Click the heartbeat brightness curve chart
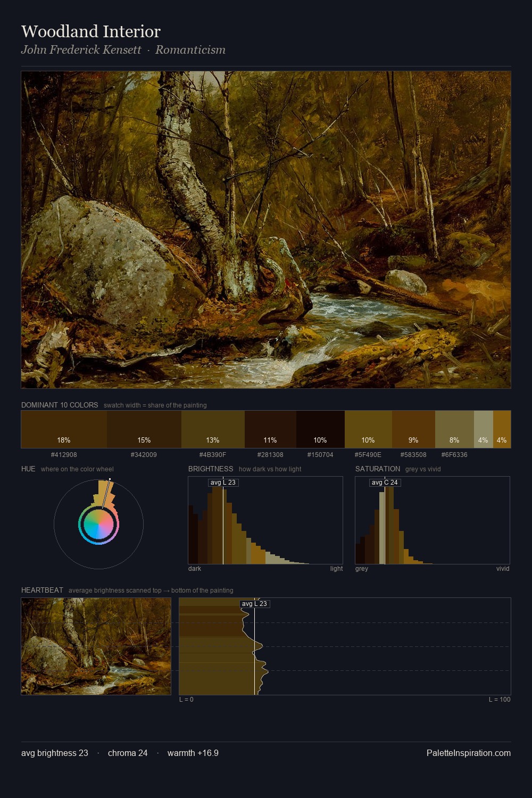Viewport: 532px width, 798px height. pos(345,646)
